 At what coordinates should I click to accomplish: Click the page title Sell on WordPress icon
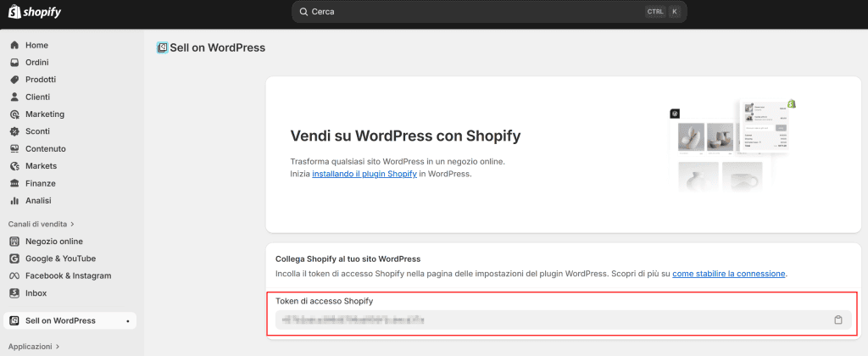coord(162,47)
